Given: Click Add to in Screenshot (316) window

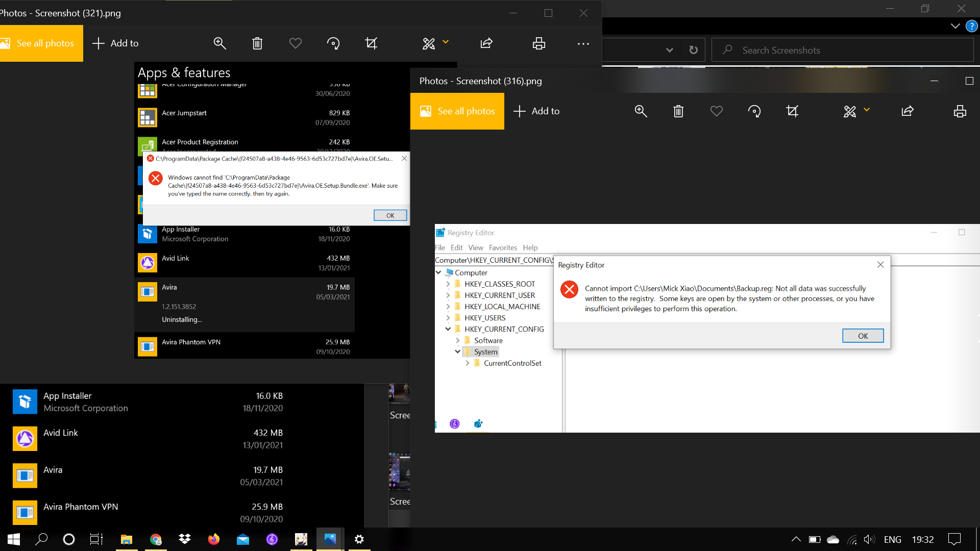Looking at the screenshot, I should (537, 111).
